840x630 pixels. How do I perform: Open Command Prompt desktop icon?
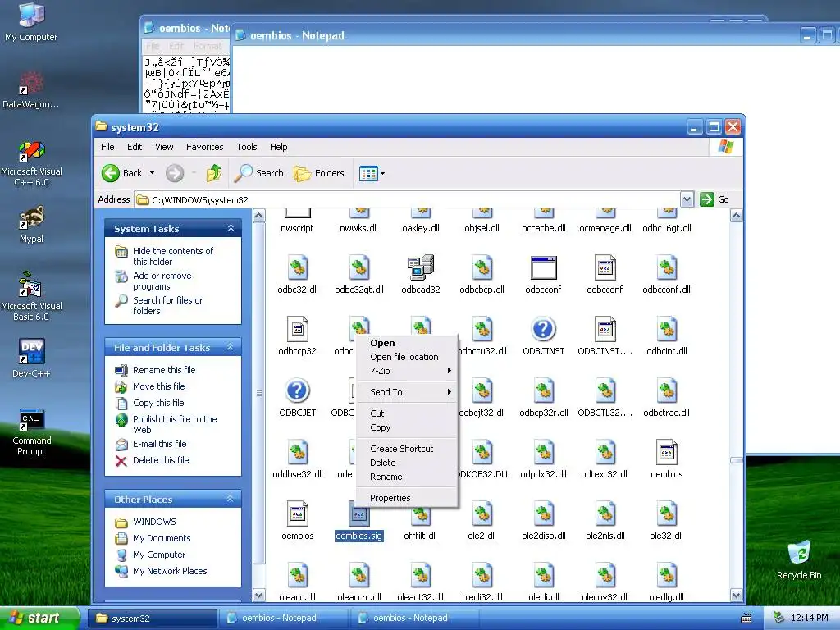[x=31, y=431]
